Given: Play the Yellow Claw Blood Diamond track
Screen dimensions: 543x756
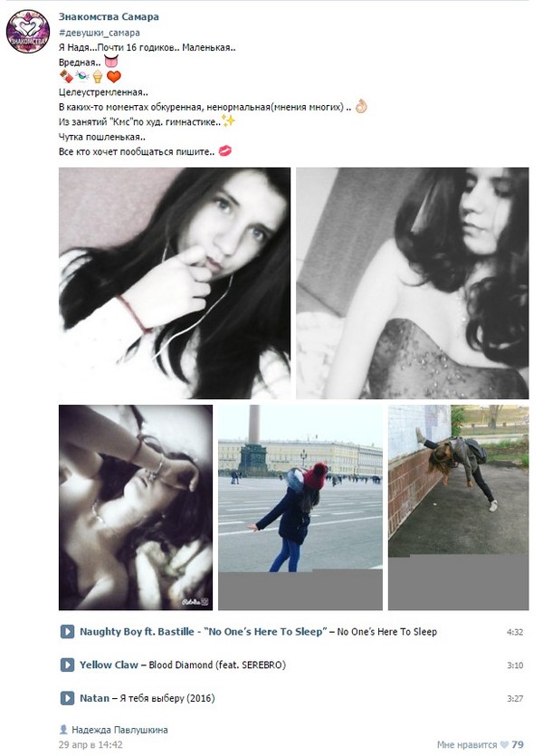Looking at the screenshot, I should (x=67, y=665).
